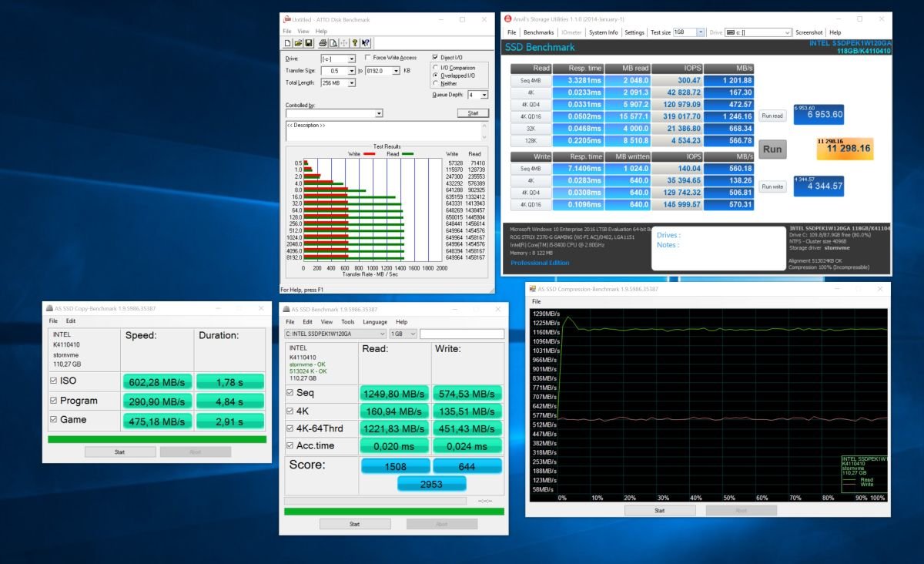Open the ATTO View menu
The height and width of the screenshot is (564, 924).
[302, 32]
